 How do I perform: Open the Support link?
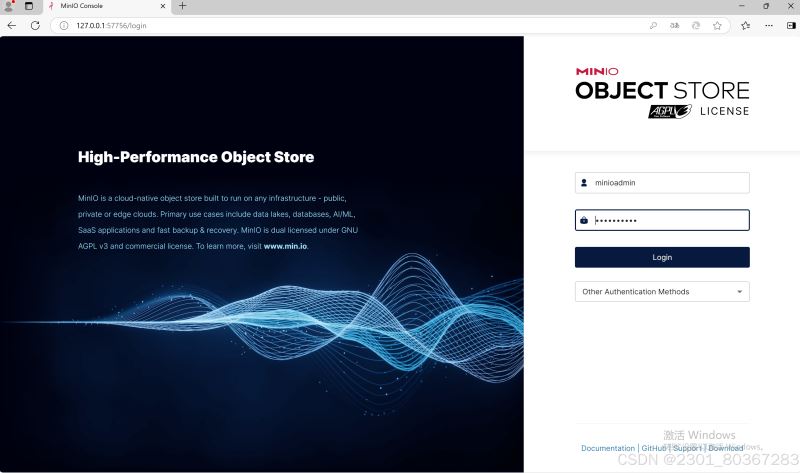tap(687, 448)
